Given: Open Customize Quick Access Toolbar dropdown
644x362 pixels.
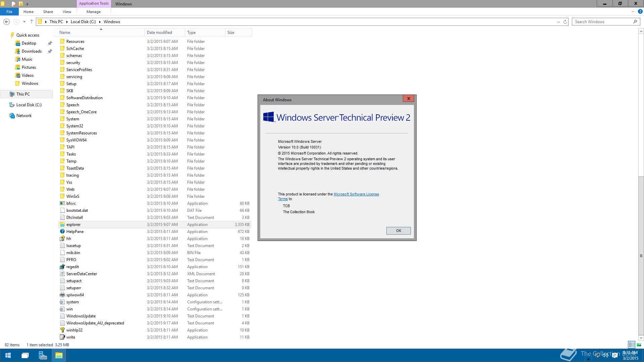Looking at the screenshot, I should coord(27,4).
